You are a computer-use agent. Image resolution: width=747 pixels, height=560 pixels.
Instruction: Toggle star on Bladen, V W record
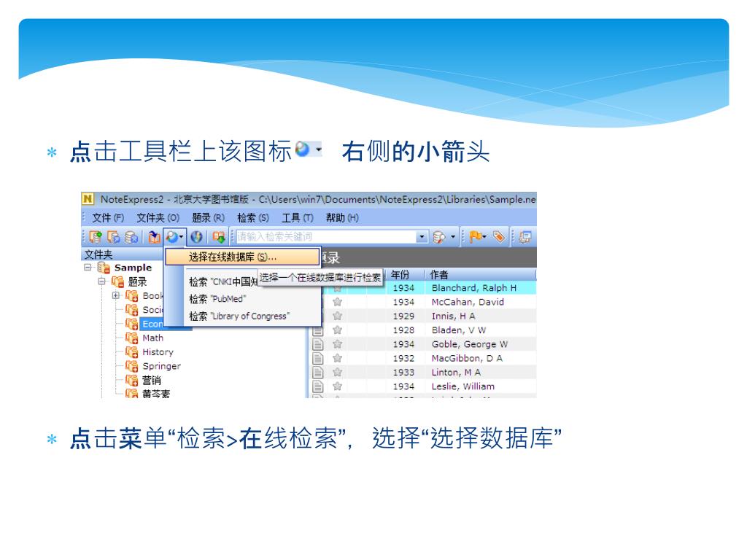pyautogui.click(x=337, y=330)
